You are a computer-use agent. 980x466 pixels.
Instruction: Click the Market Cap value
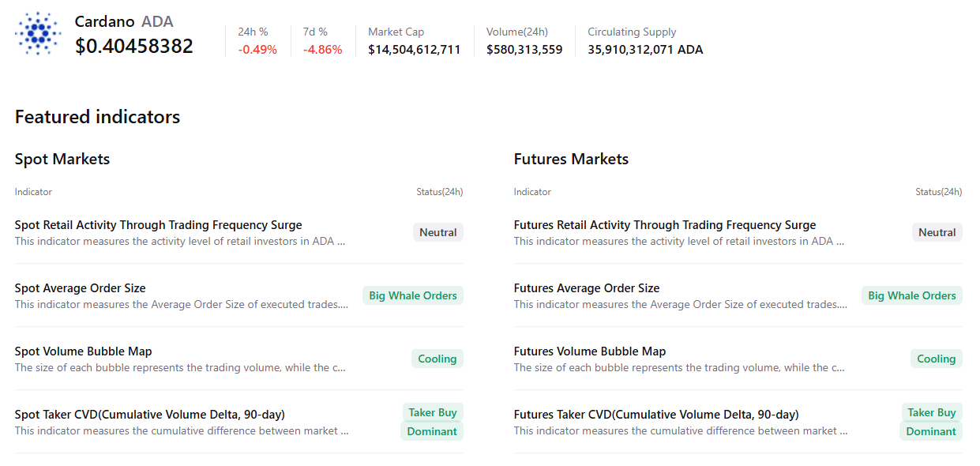(414, 50)
